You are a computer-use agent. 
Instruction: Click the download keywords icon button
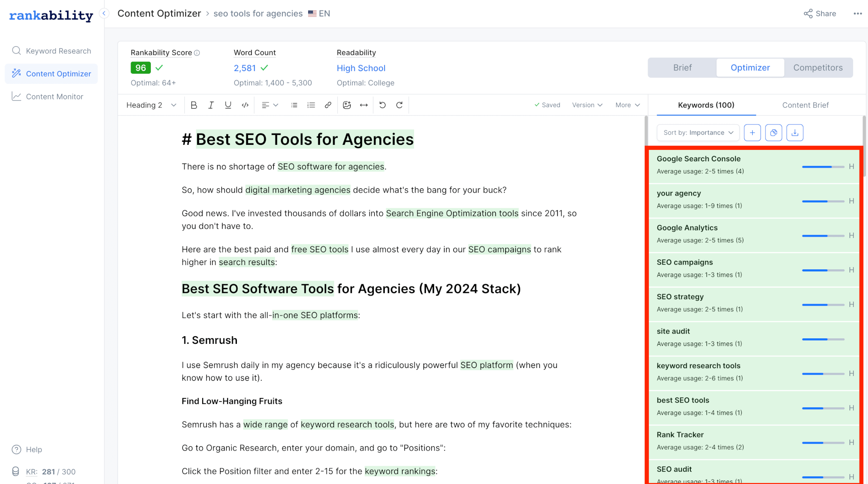tap(795, 133)
